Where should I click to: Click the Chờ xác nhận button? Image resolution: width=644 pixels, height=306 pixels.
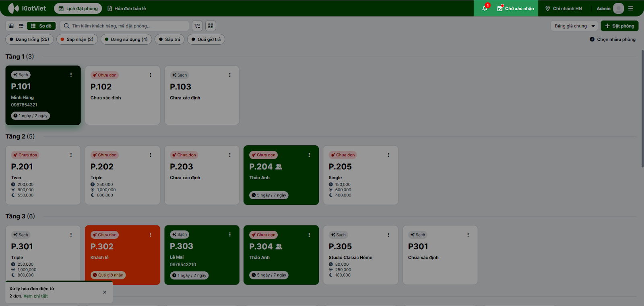[516, 8]
